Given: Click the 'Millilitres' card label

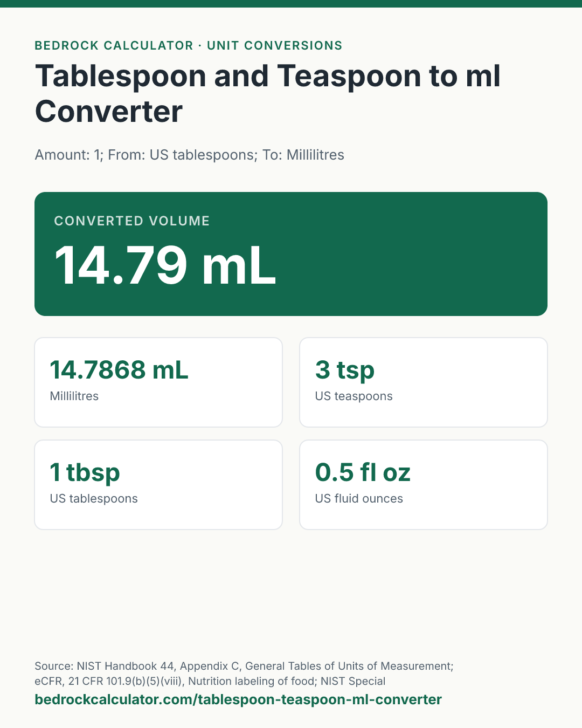Looking at the screenshot, I should pos(74,396).
